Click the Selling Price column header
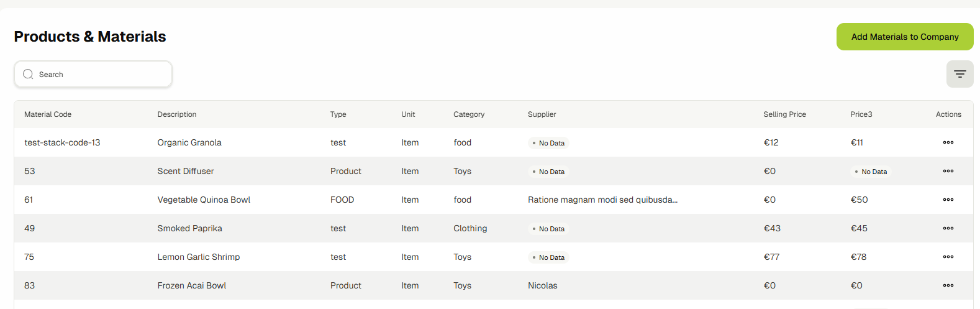Screen dimensions: 980x309 pyautogui.click(x=784, y=114)
